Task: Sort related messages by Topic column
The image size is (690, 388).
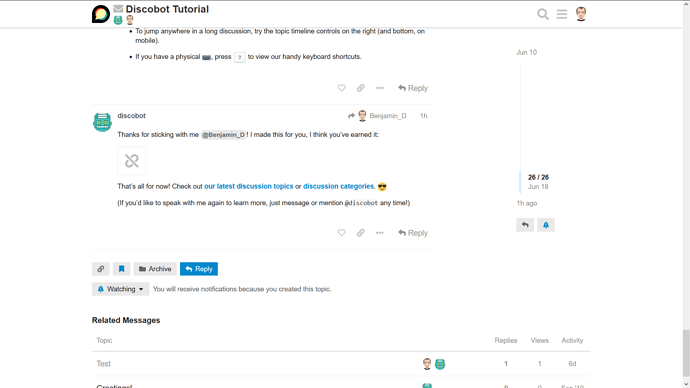Action: point(104,340)
